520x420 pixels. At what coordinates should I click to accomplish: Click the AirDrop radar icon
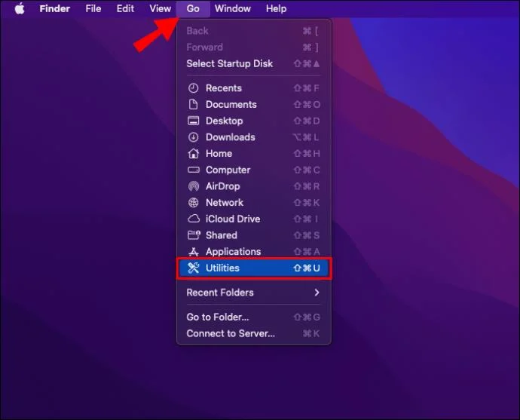point(194,186)
